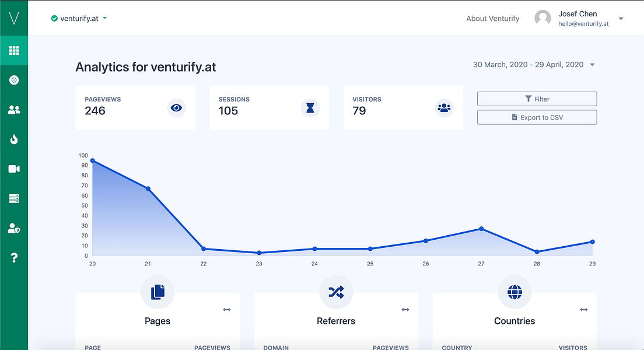Click the chart data point for day 22
This screenshot has height=350, width=644.
(204, 249)
